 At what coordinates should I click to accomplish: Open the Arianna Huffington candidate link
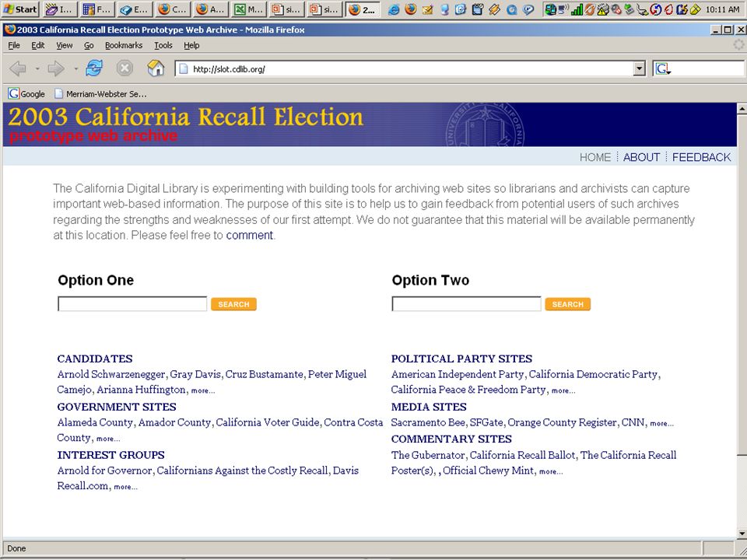tap(141, 390)
